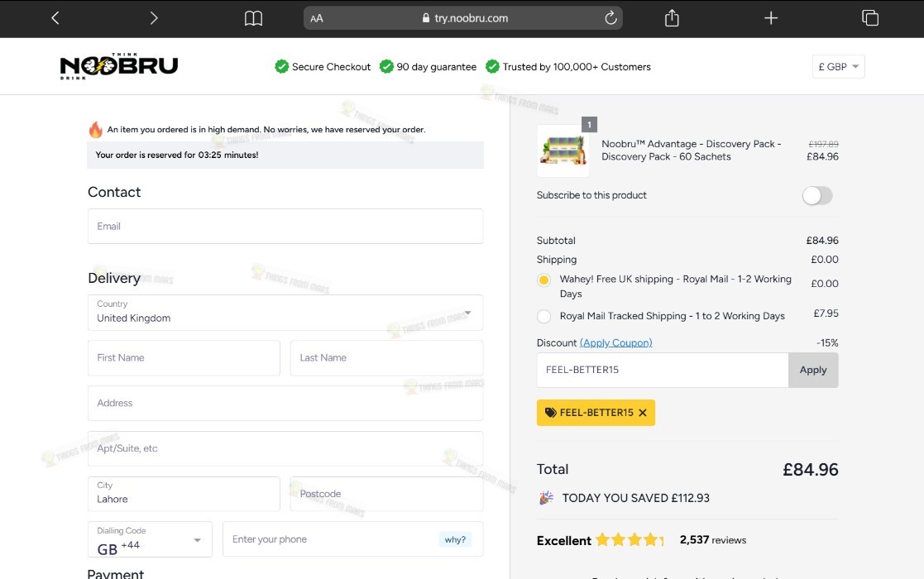The width and height of the screenshot is (924, 579).
Task: Click the £7.95 tracked shipping price
Action: coord(826,313)
